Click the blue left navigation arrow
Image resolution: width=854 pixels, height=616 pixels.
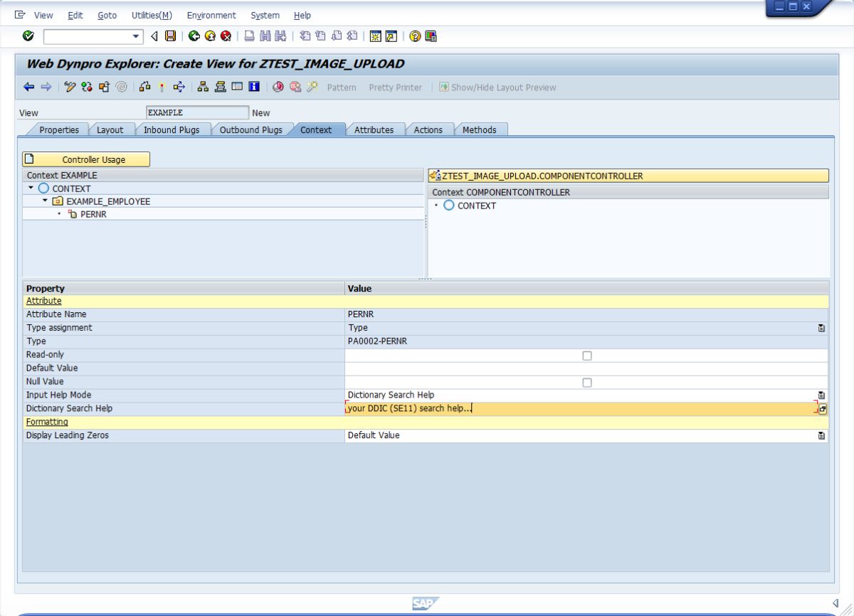28,87
